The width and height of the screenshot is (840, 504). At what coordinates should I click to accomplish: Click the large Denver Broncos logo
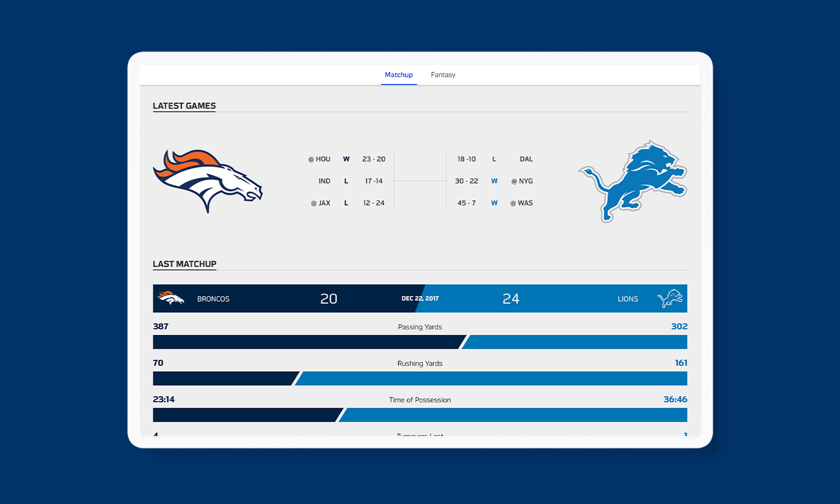coord(207,180)
